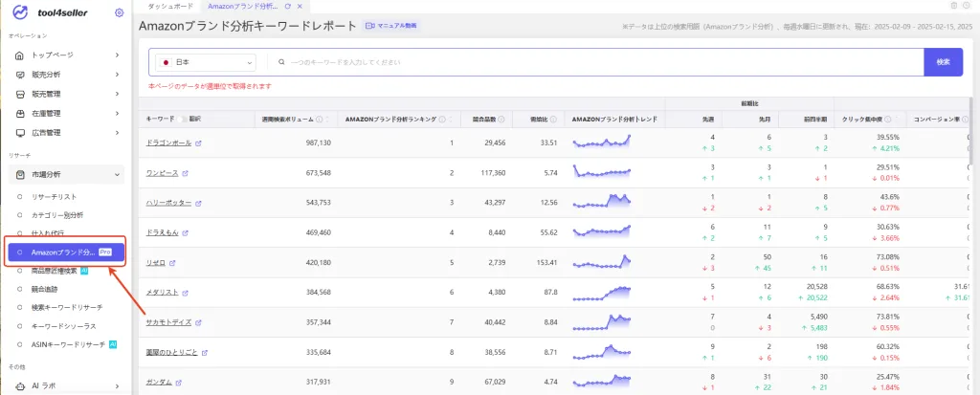Open external link icon next to ハリーポッター
Screen dimensions: 980x395
point(199,203)
